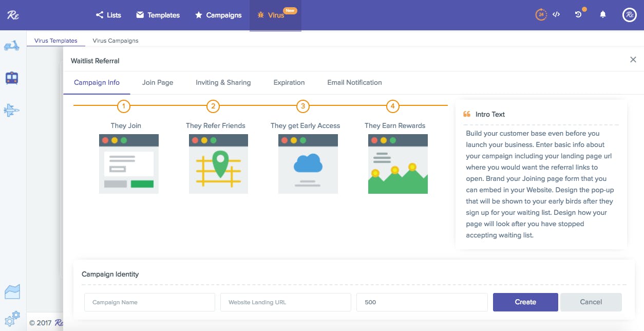Viewport: 644px width, 331px height.
Task: Switch to Virus Campaigns subtab
Action: pyautogui.click(x=116, y=41)
